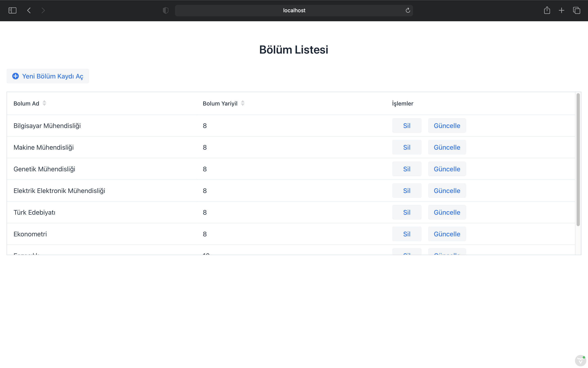
Task: Delete Genetik Mühendisliği with Sil
Action: pyautogui.click(x=407, y=169)
